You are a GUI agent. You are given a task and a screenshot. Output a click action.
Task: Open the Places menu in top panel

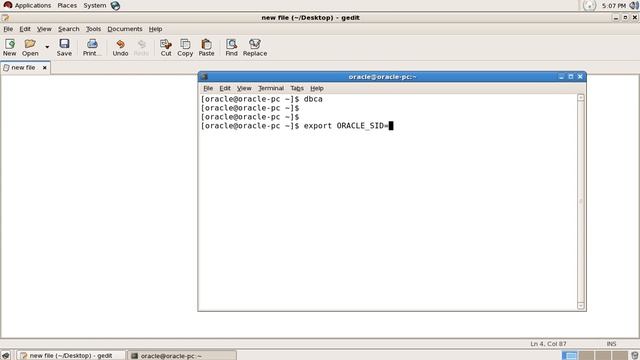67,5
